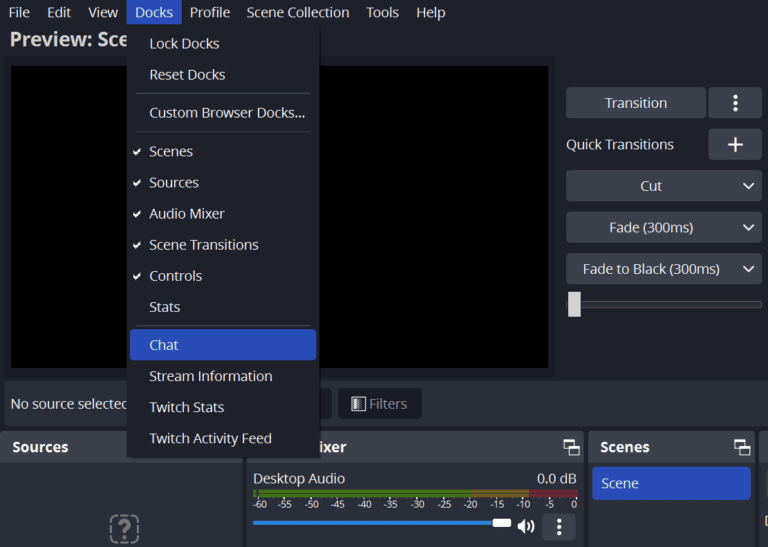Screen dimensions: 768x547
Task: Pop out the Scenes dock
Action: [x=742, y=447]
